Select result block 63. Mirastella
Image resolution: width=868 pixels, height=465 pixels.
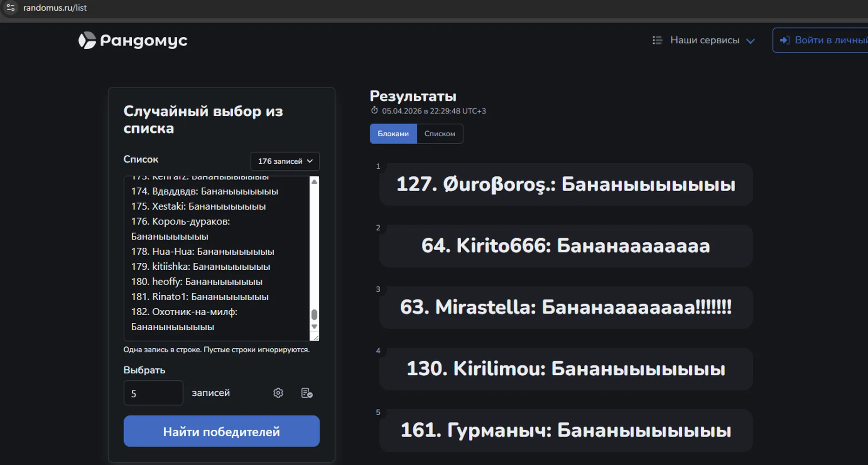pos(566,307)
